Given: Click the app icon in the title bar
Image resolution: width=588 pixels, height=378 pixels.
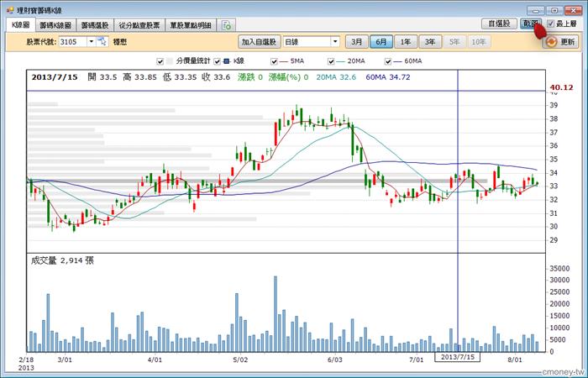Looking at the screenshot, I should (10, 10).
